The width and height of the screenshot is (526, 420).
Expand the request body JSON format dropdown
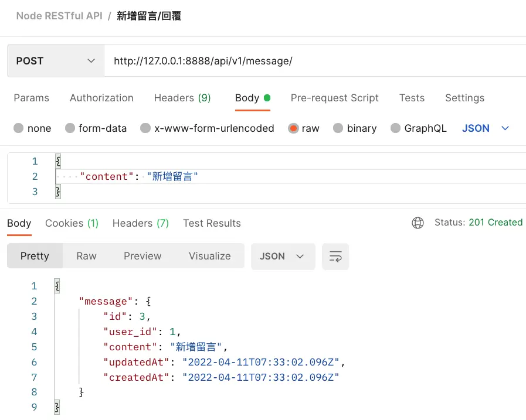[x=486, y=128]
